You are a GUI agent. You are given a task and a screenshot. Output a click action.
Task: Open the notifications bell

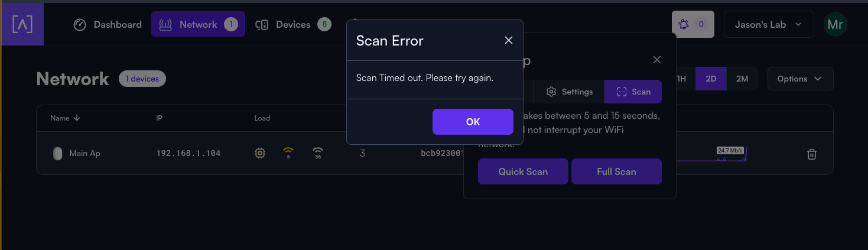[x=693, y=25]
